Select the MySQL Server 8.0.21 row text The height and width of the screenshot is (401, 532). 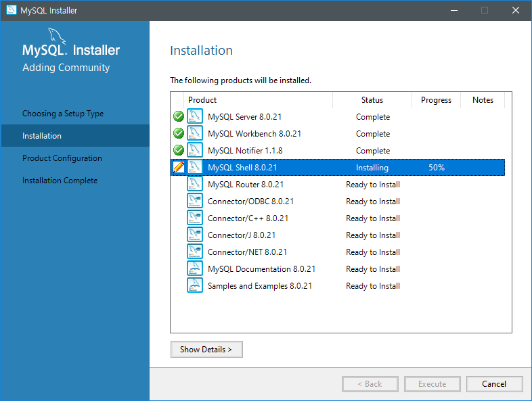pos(244,117)
